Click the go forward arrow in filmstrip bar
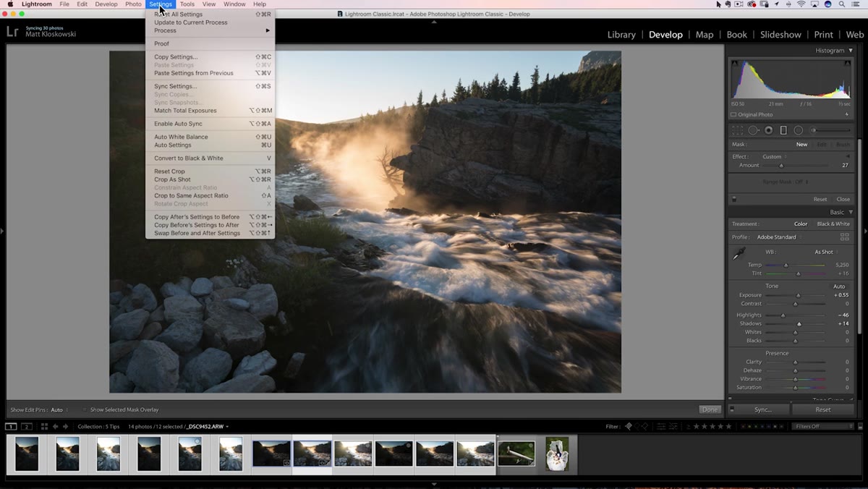This screenshot has height=489, width=868. pos(66,427)
